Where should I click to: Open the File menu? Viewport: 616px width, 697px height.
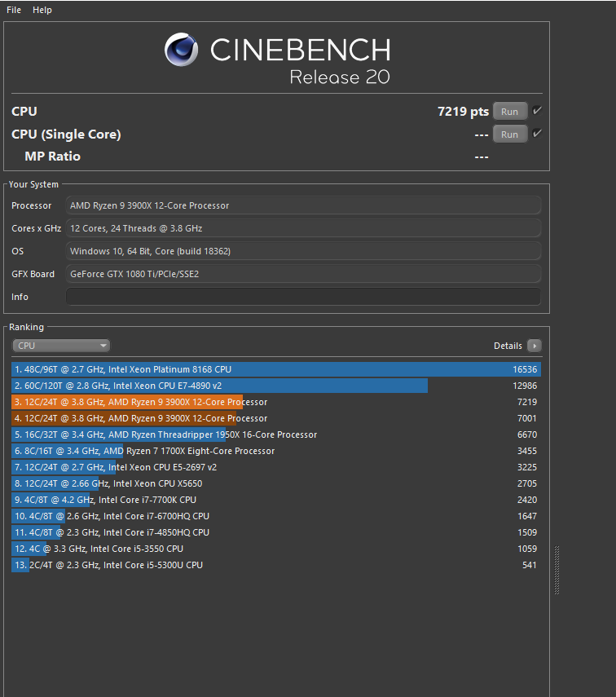[x=14, y=10]
